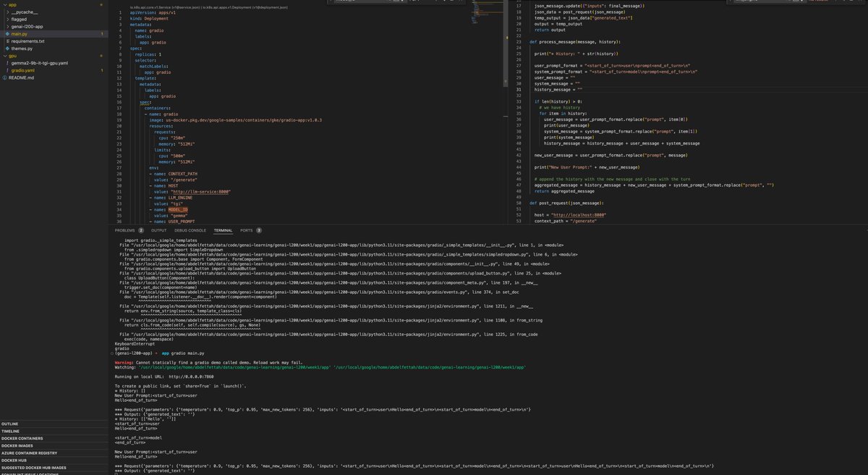The width and height of the screenshot is (868, 475).
Task: Switch to the PROBLEMS panel tab
Action: 125,230
